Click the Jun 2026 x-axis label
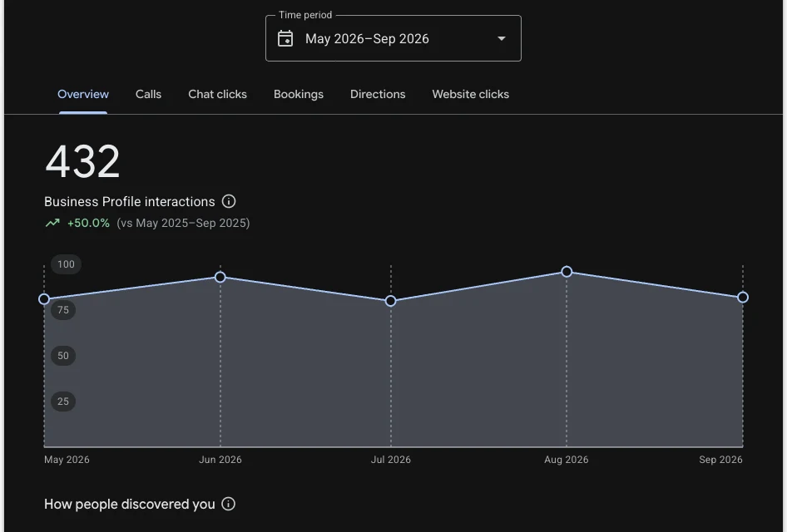The height and width of the screenshot is (532, 787). coord(220,460)
